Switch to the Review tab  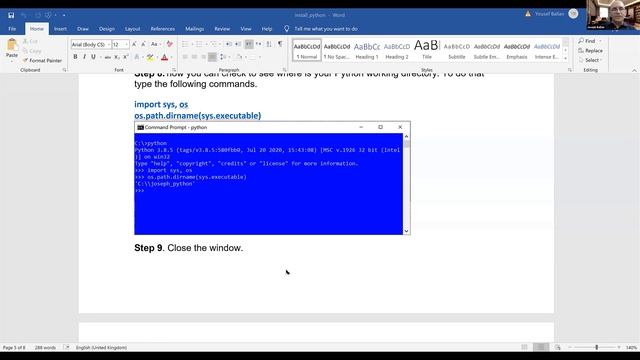[222, 29]
